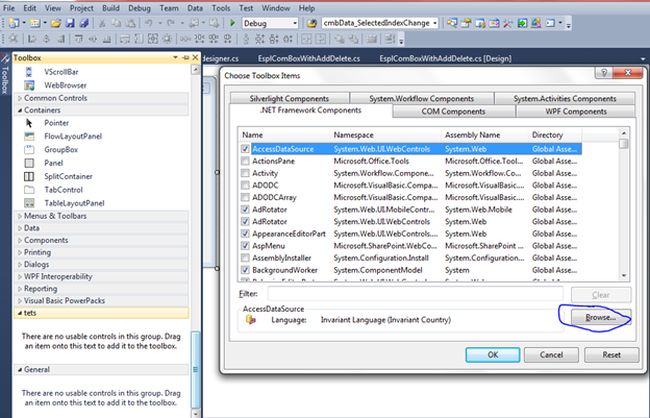Image resolution: width=650 pixels, height=418 pixels.
Task: Click the components list scrollbar down arrow
Action: 623,276
